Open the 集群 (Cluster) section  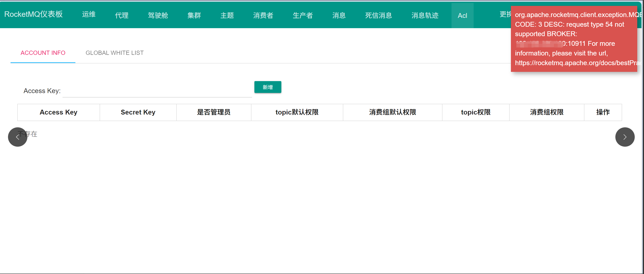click(194, 15)
